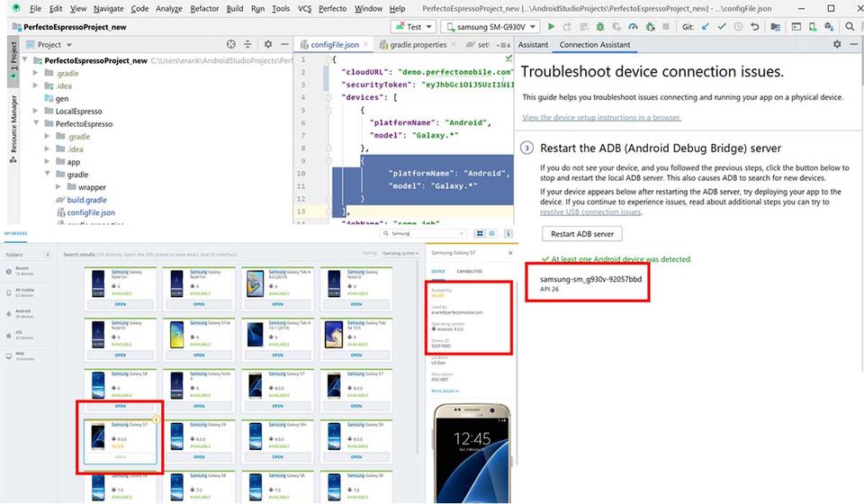Viewport: 864px width, 504px height.
Task: Click the collapse-all icon in Project panel
Action: 247,44
